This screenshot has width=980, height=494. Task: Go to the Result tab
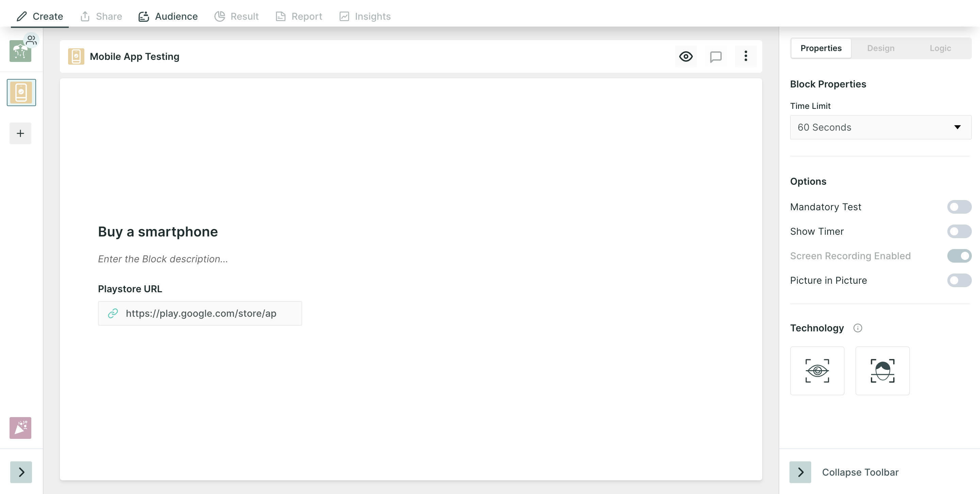point(236,16)
